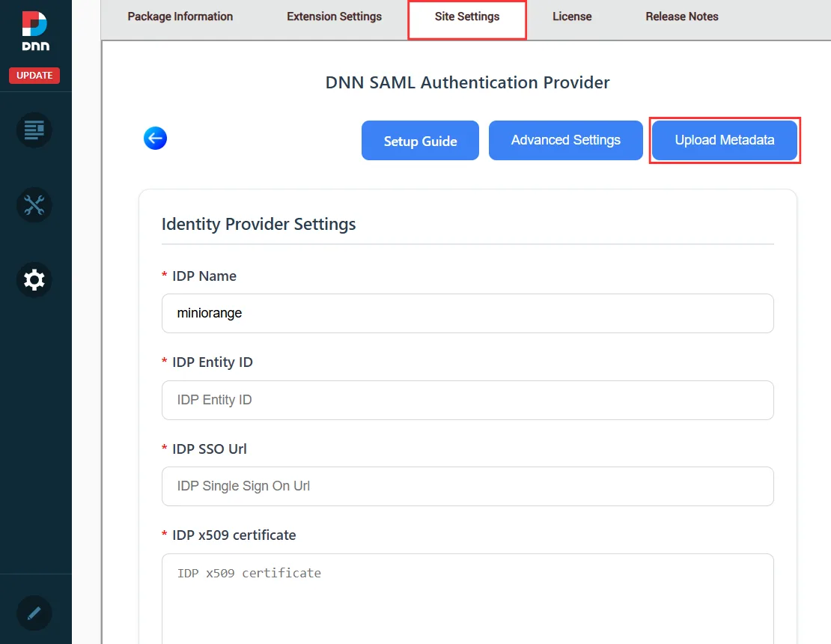The width and height of the screenshot is (831, 644).
Task: Click the Advanced Settings button
Action: click(565, 141)
